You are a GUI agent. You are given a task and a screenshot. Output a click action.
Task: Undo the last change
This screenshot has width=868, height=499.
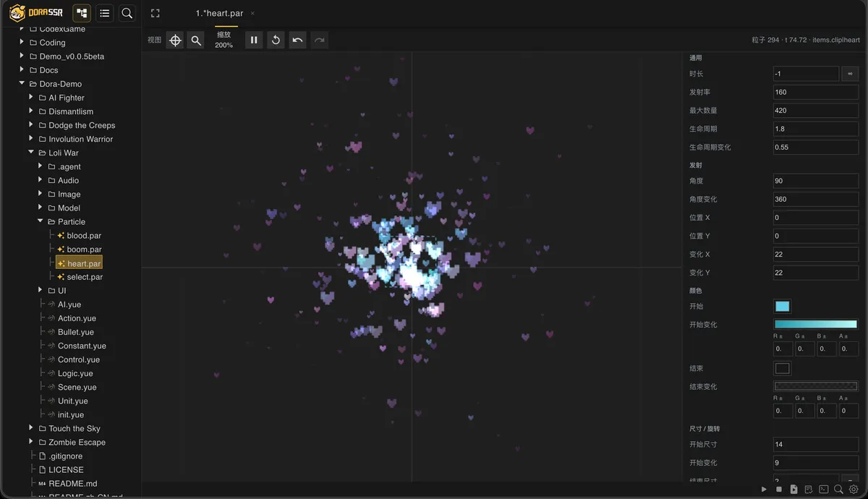(x=297, y=40)
